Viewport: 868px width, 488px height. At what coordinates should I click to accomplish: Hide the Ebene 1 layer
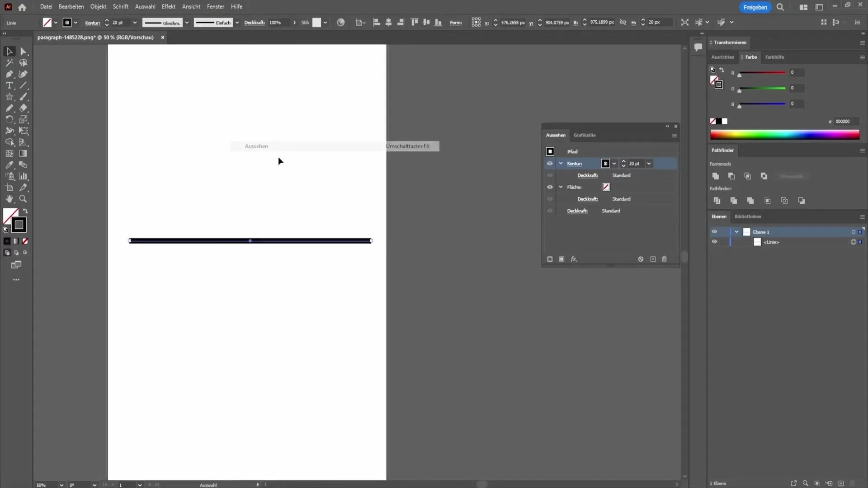[714, 232]
